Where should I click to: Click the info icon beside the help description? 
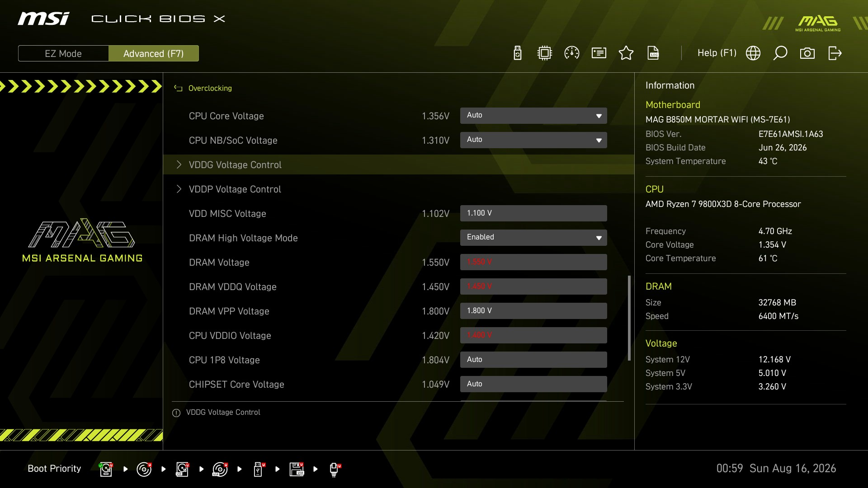point(176,413)
